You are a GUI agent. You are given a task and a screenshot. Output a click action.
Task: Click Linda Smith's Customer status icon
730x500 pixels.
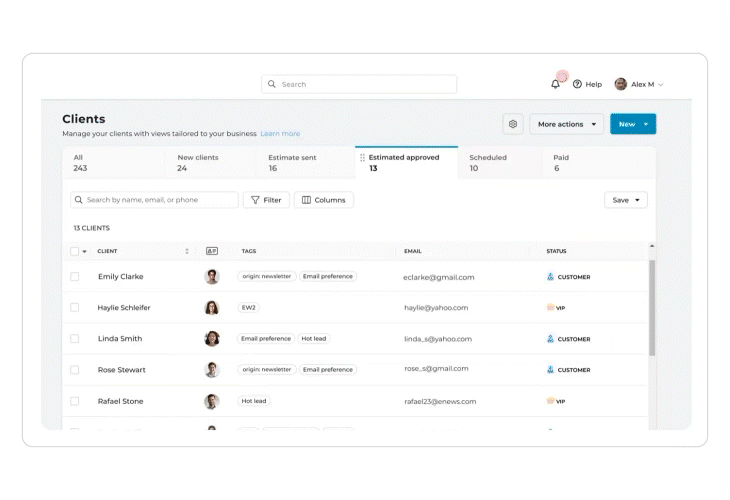[550, 338]
